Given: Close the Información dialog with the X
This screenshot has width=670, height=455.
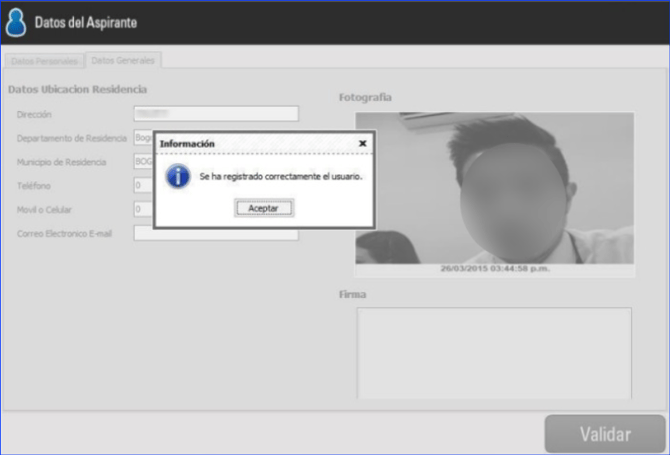Looking at the screenshot, I should pyautogui.click(x=362, y=144).
